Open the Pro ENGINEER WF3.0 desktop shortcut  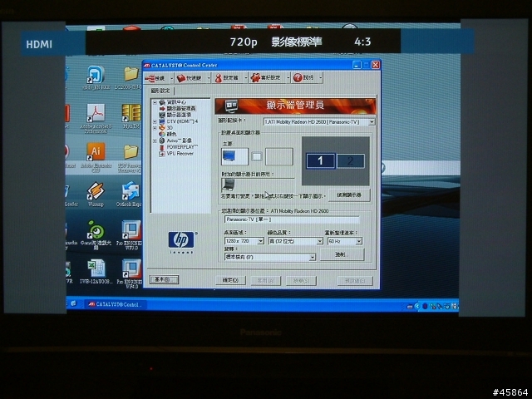[130, 234]
